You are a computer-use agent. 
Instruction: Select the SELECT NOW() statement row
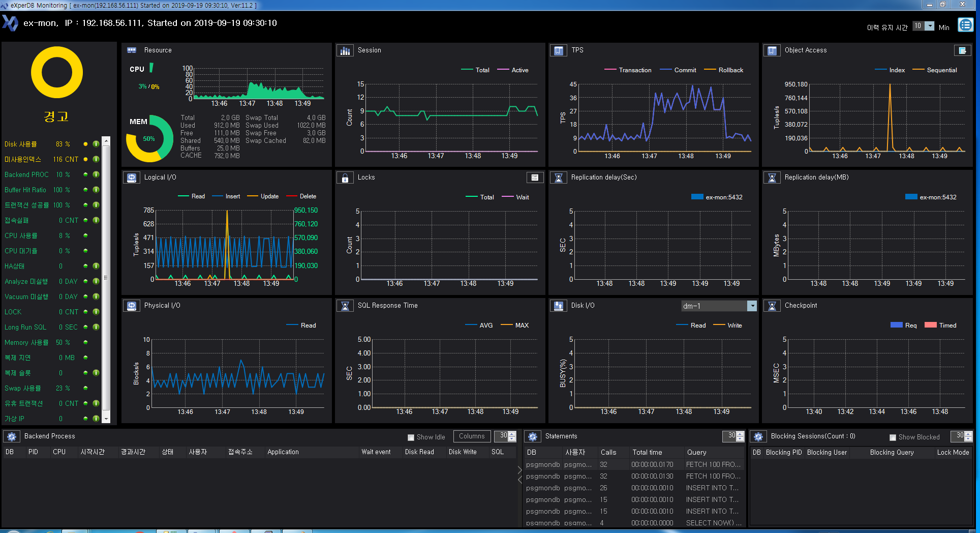(634, 523)
